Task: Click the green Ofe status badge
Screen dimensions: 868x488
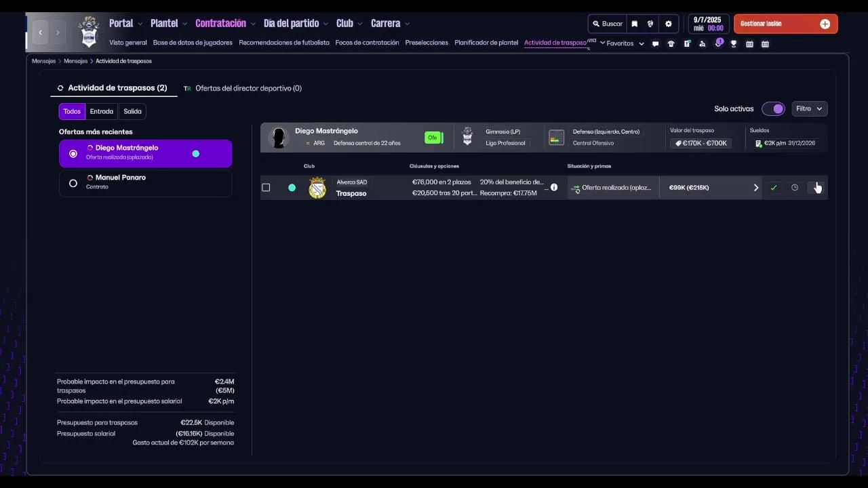Action: [433, 138]
